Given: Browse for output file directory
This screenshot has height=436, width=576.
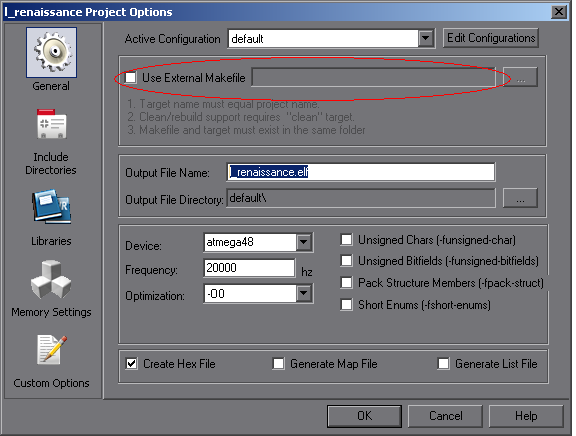Looking at the screenshot, I should click(x=520, y=198).
